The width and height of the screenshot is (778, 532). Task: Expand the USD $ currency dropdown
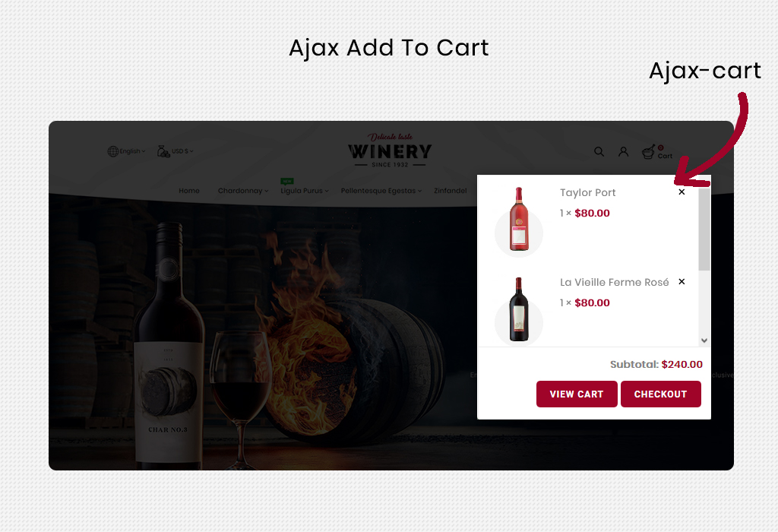(182, 151)
